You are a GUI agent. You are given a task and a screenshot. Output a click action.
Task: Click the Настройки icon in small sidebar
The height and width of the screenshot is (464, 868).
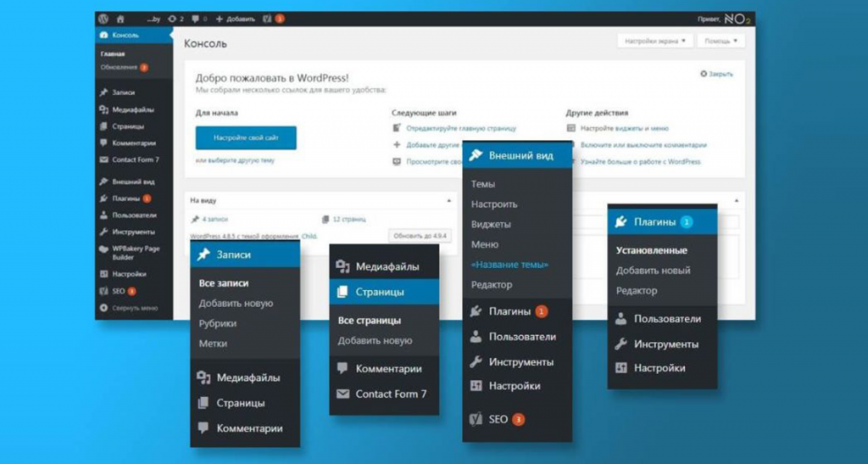tap(103, 274)
